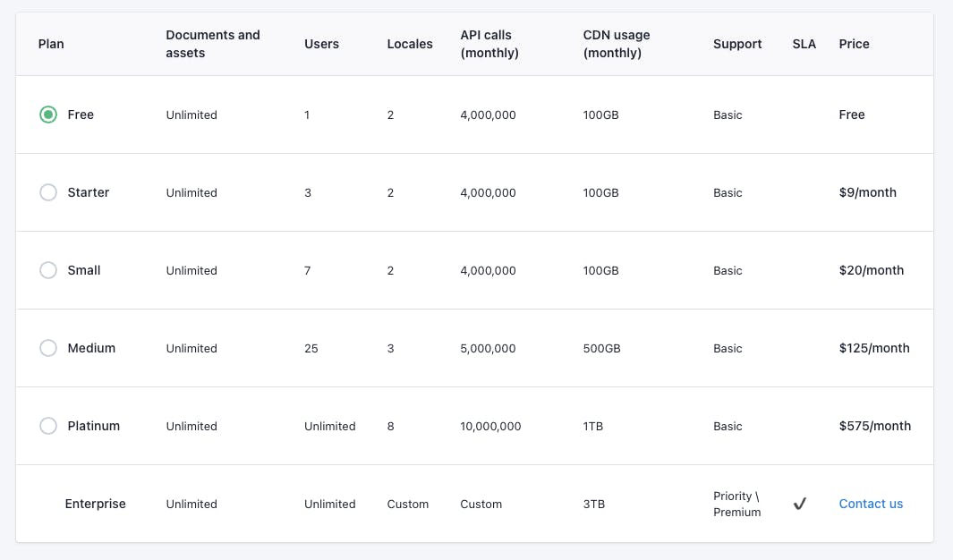Click the Platinum plan label text
Image resolution: width=953 pixels, height=560 pixels.
(x=93, y=426)
